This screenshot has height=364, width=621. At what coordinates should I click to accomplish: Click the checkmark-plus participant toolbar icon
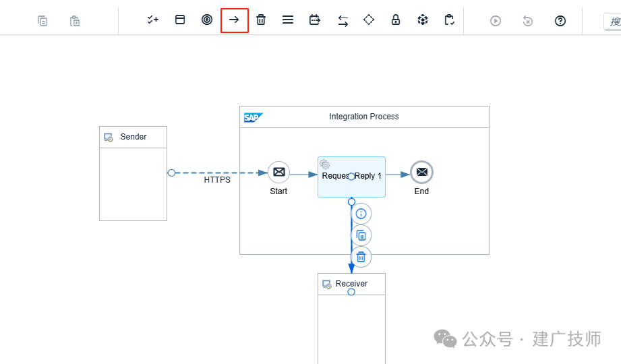click(153, 20)
